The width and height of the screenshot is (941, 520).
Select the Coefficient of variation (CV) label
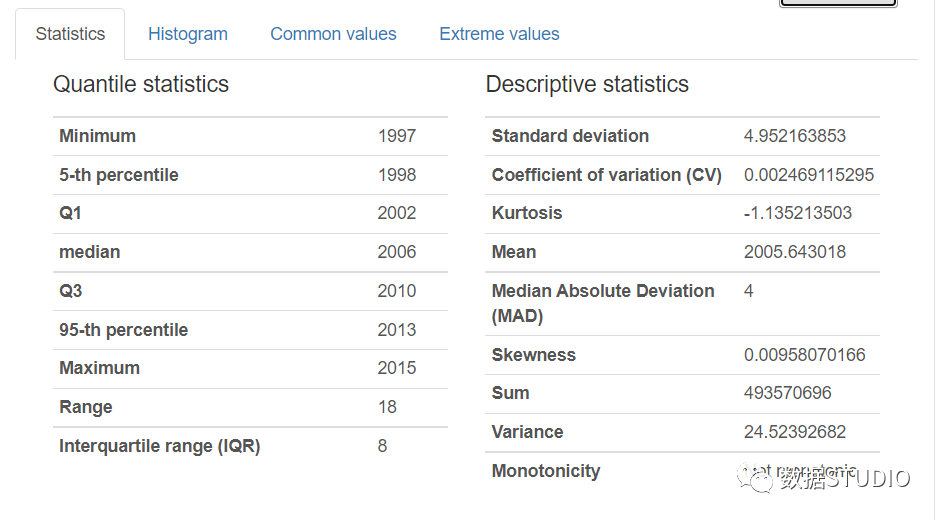(x=606, y=175)
